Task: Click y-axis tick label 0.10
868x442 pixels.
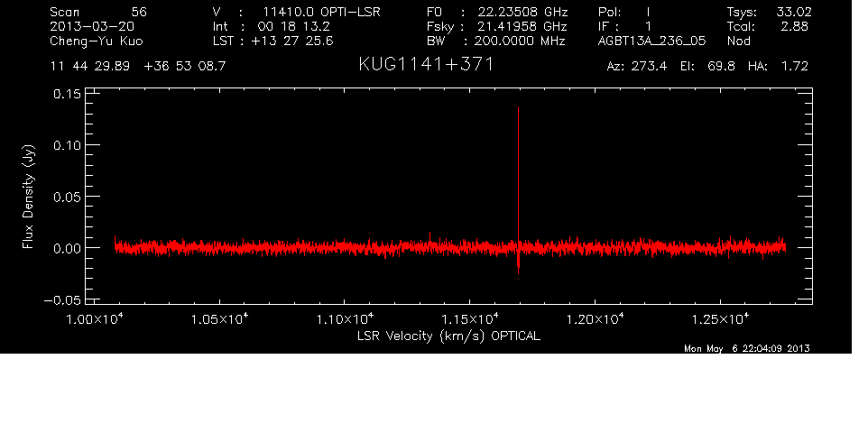Action: 67,145
